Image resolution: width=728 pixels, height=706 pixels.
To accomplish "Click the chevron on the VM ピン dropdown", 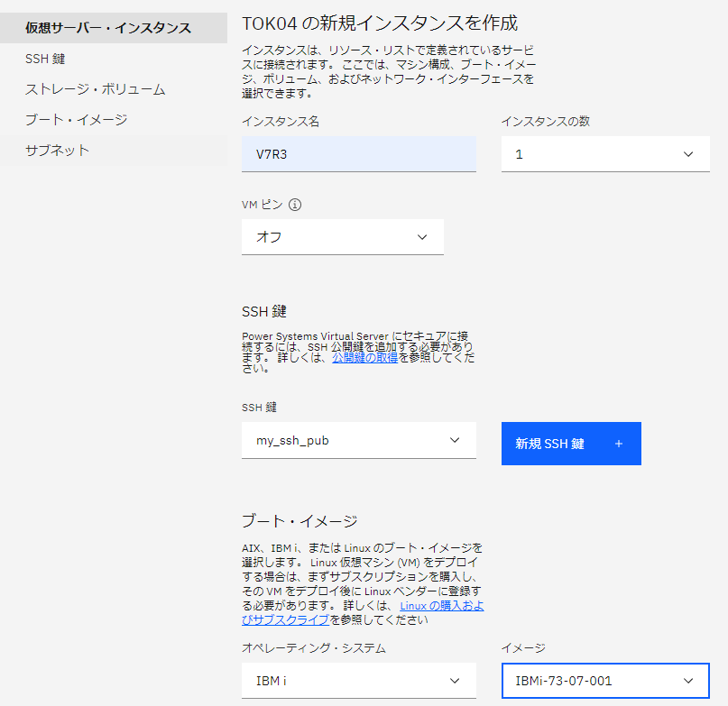I will coord(421,236).
